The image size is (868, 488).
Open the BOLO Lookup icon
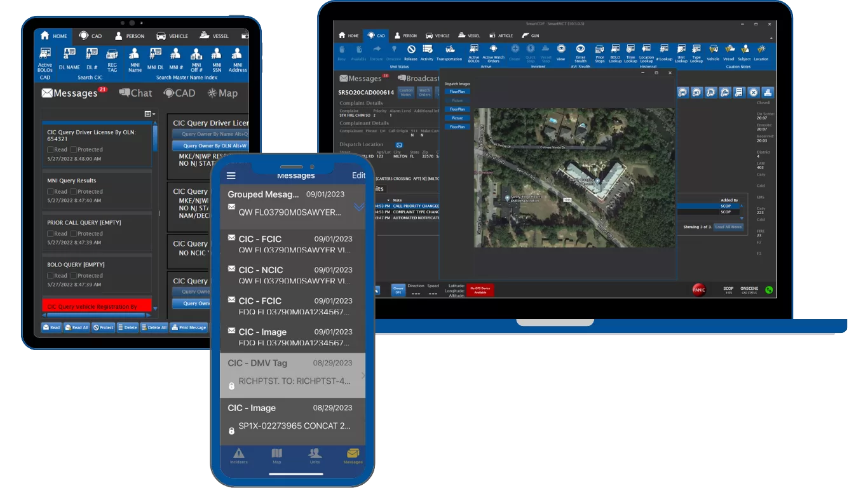[614, 52]
